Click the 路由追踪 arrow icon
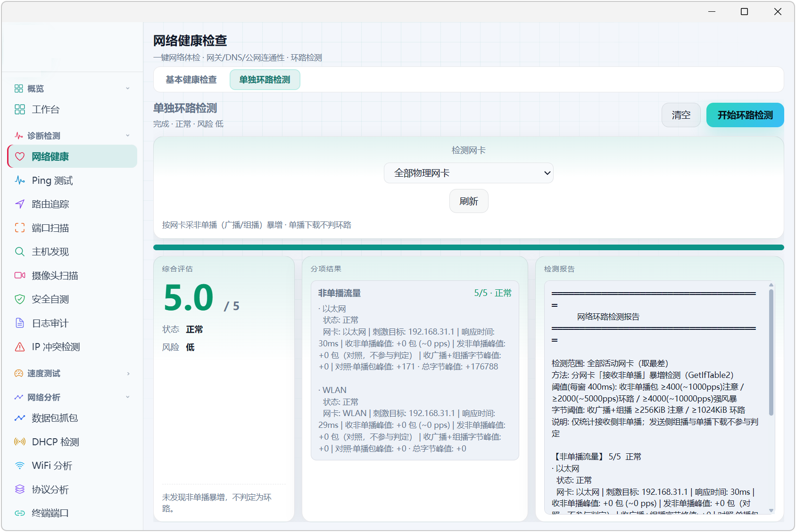796x532 pixels. click(x=20, y=204)
